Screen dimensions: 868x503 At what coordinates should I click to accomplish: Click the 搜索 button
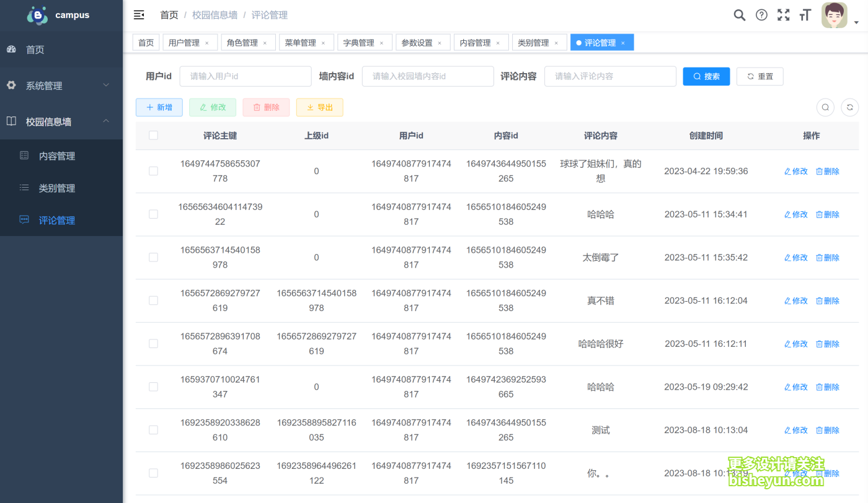tap(706, 76)
